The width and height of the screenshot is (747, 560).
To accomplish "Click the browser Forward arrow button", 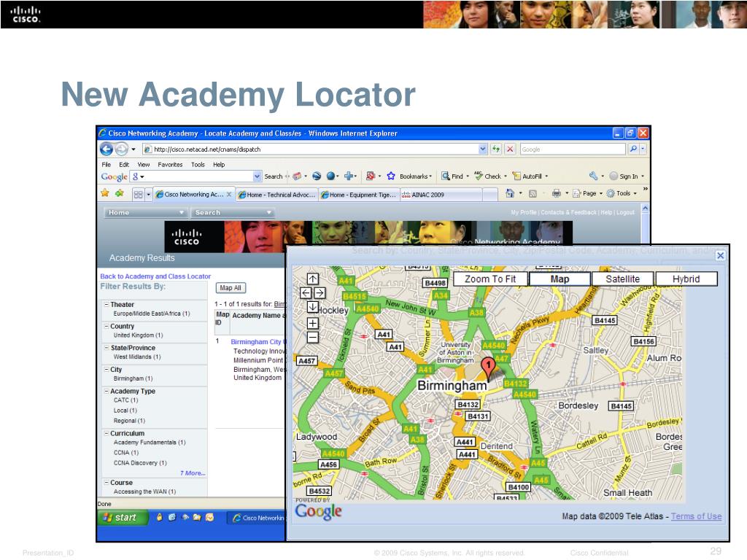I will tap(122, 149).
